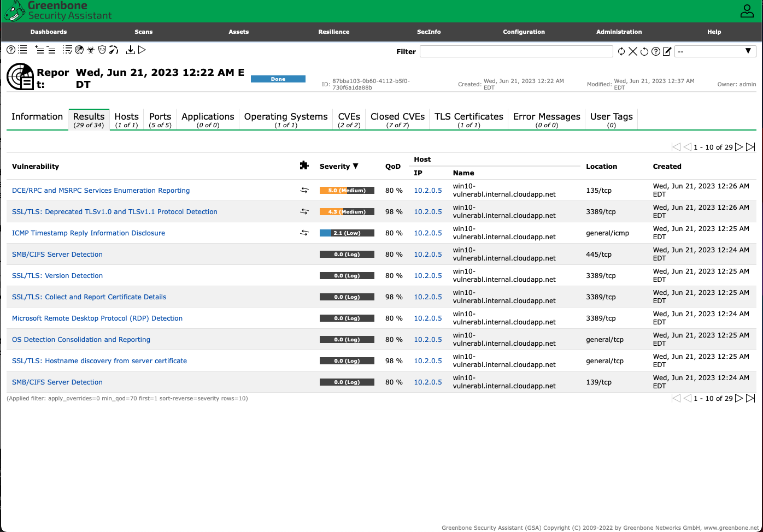
Task: Focus the Filter text input
Action: click(517, 51)
